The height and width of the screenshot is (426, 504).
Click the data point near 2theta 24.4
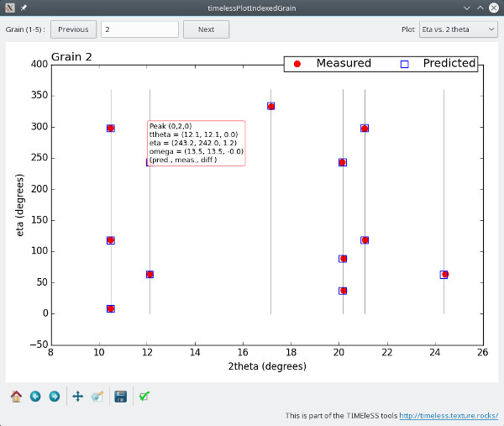click(444, 274)
